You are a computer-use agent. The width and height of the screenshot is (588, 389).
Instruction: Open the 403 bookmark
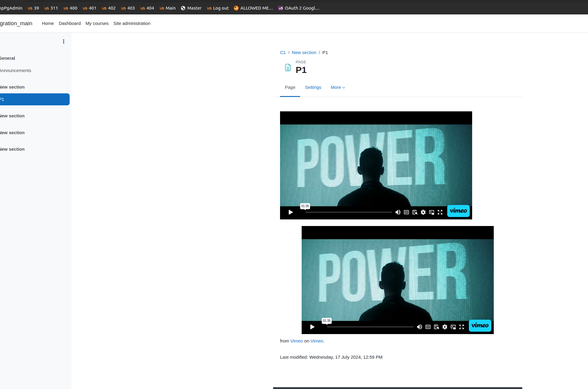[128, 8]
